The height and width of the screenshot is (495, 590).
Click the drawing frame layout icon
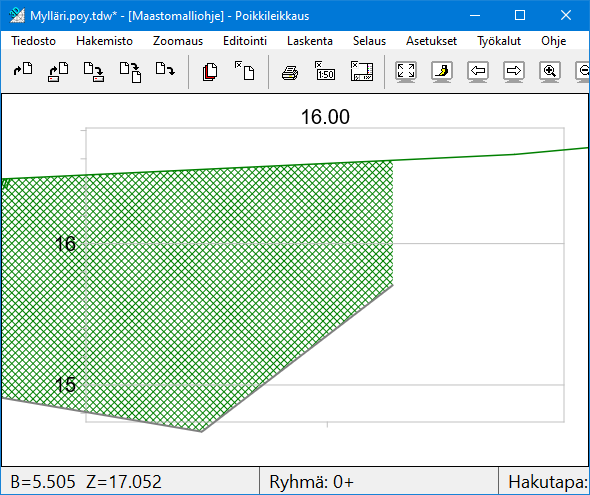362,71
